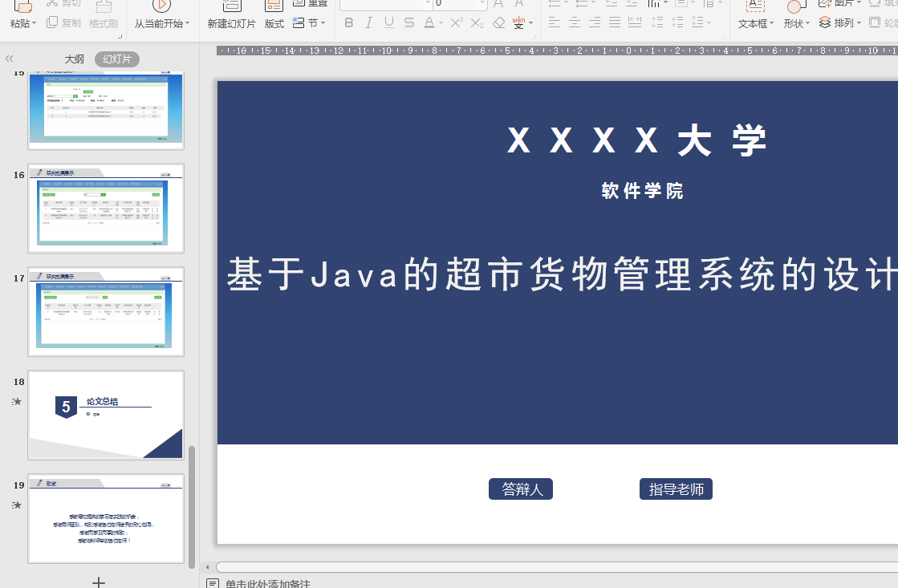Click the wén pinyin guide icon
The image size is (898, 588).
point(518,23)
